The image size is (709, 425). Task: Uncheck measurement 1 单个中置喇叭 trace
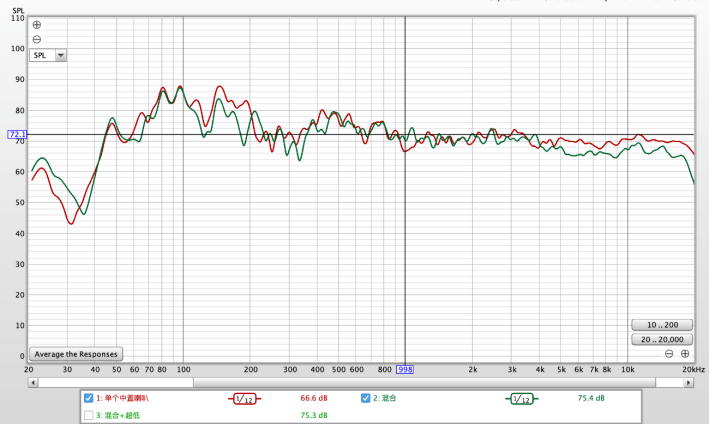89,398
